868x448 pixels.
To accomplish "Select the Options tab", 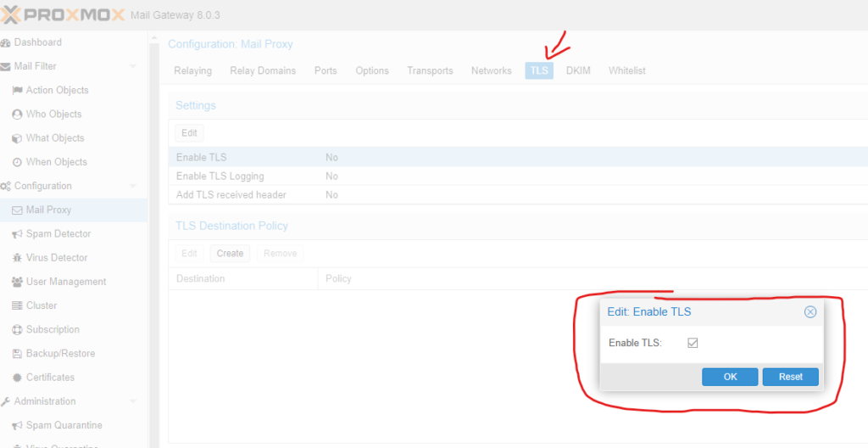I will pos(372,71).
